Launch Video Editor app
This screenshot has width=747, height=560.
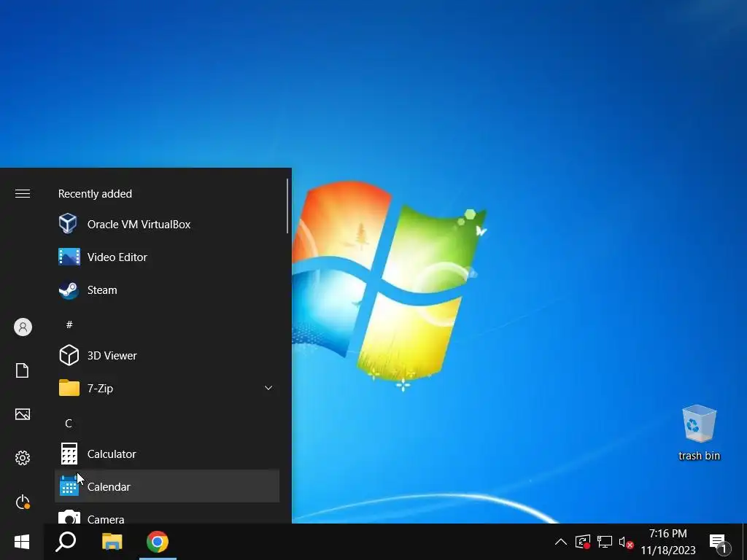pos(167,257)
